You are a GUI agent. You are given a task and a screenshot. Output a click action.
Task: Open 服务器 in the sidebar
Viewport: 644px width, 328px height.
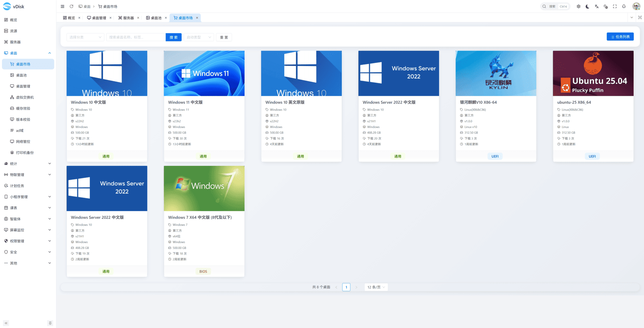(x=28, y=42)
